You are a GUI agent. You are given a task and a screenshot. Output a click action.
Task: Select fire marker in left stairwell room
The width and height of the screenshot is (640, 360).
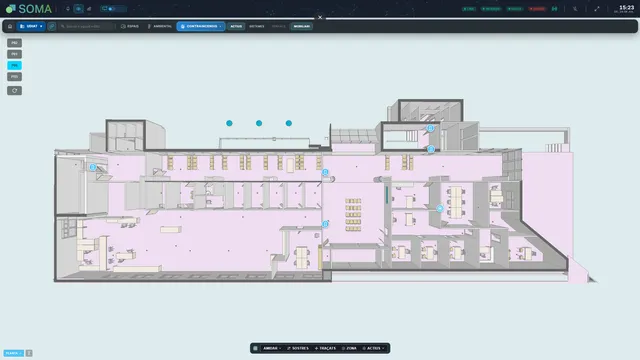[93, 167]
